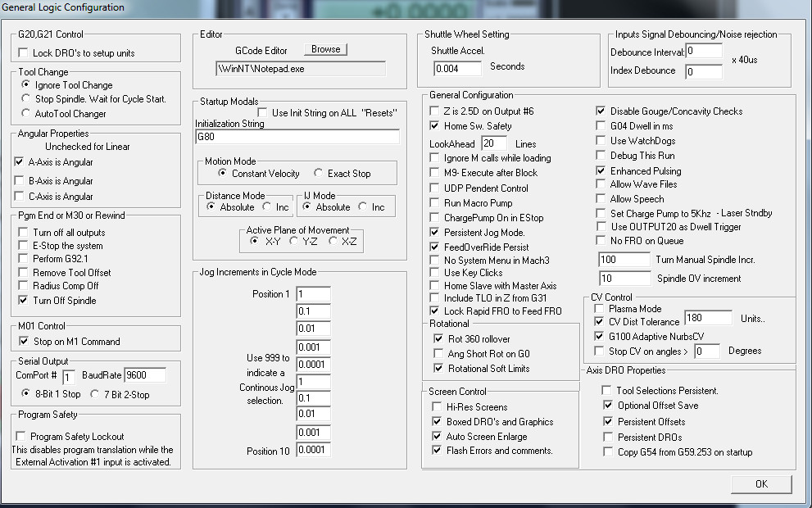Click Browse for GCode Editor
This screenshot has height=508, width=812.
pos(325,49)
